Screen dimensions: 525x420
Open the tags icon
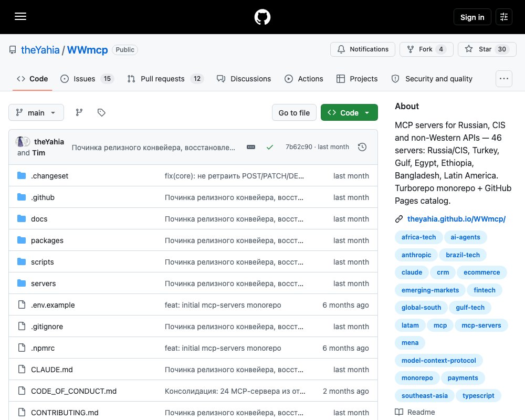pyautogui.click(x=101, y=112)
